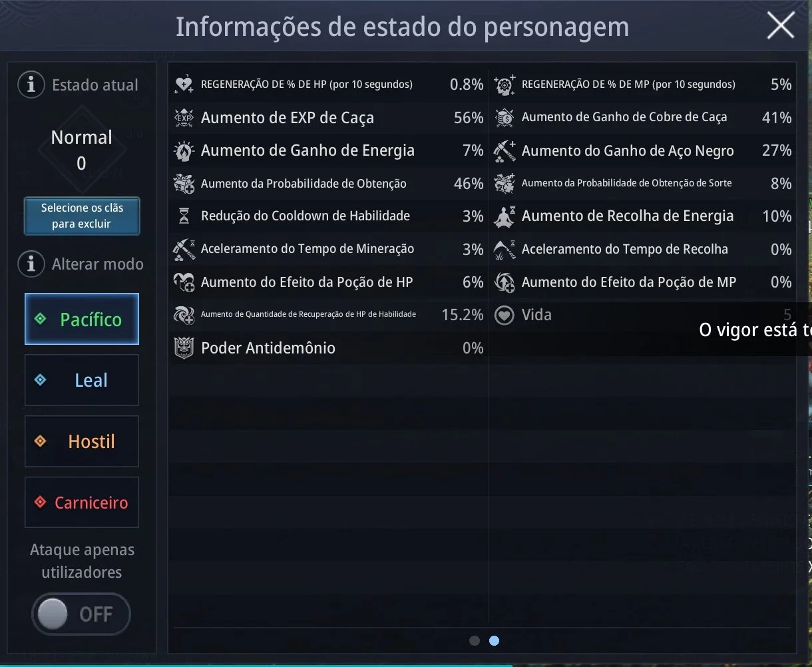
Task: Click the 46% obtention probability value
Action: pyautogui.click(x=469, y=184)
